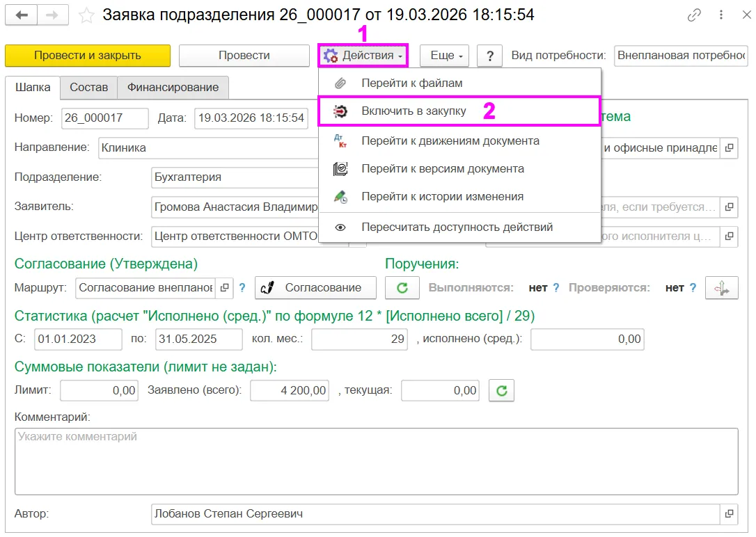Click the Комментарий text area
The height and width of the screenshot is (537, 756).
point(376,461)
